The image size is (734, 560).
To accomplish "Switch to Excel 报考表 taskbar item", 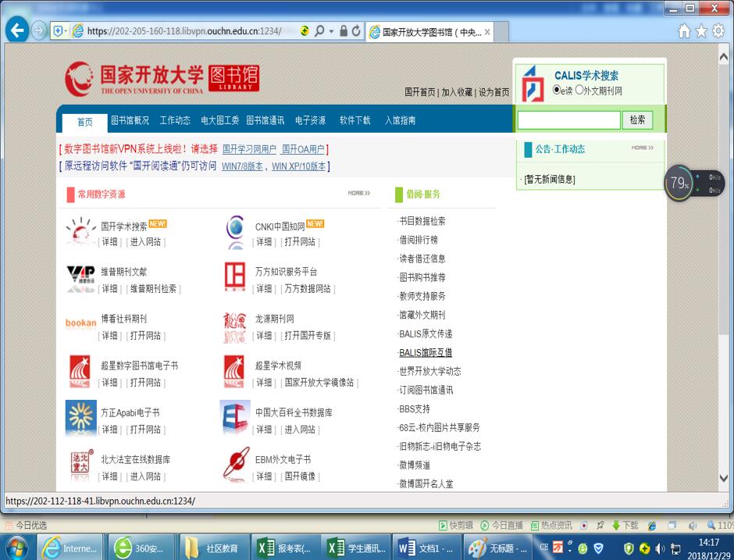I will click(x=285, y=548).
